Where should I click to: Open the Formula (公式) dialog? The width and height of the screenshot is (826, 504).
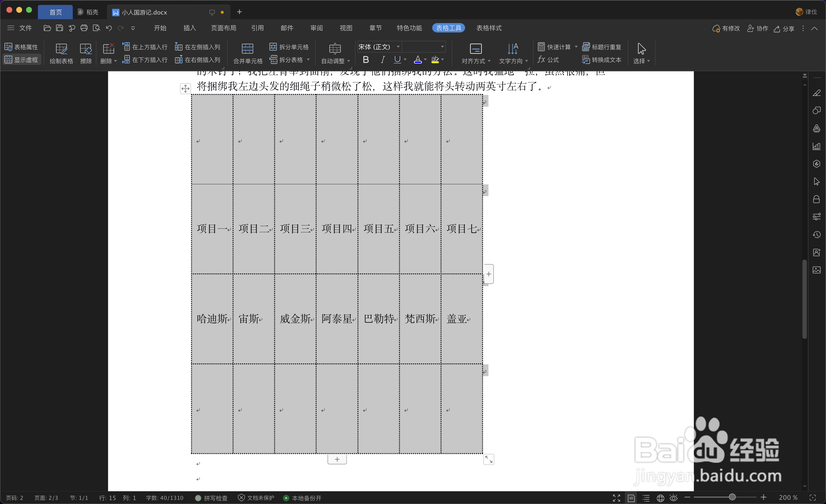coord(548,60)
